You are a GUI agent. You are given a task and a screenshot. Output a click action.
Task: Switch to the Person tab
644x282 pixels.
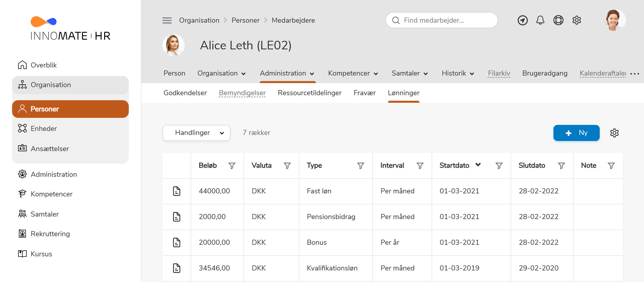(174, 73)
